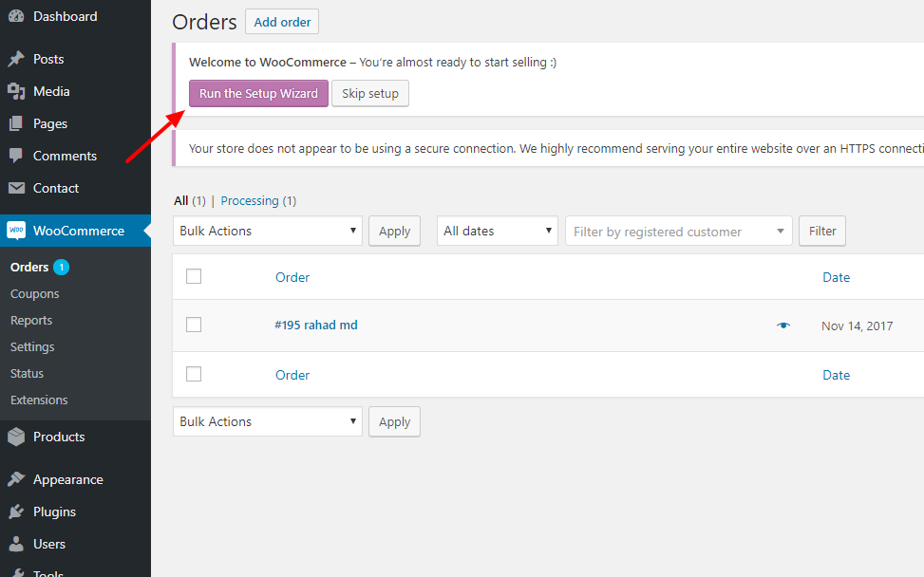Open the Filter by registered customer dropdown
The height and width of the screenshot is (577, 924).
click(x=679, y=232)
